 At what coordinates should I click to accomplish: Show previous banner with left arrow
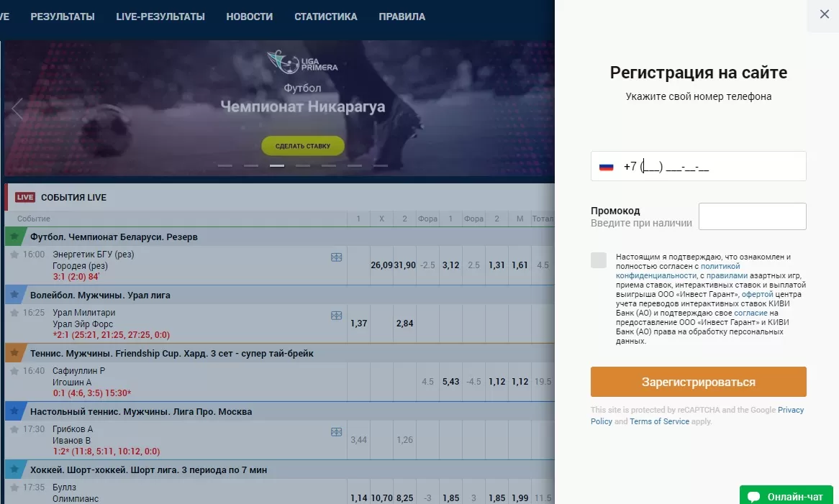17,109
